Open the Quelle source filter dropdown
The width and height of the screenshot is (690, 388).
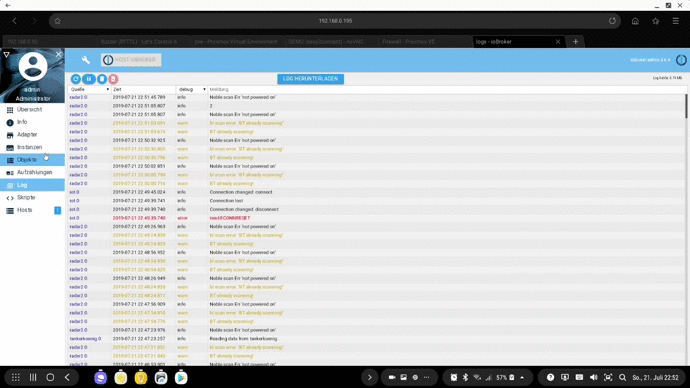pos(90,89)
